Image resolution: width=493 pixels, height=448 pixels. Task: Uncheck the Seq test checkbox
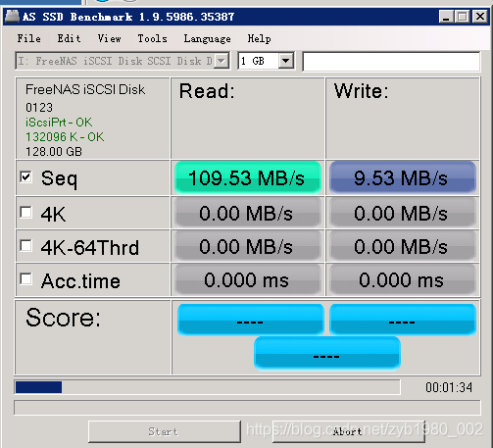pyautogui.click(x=25, y=177)
